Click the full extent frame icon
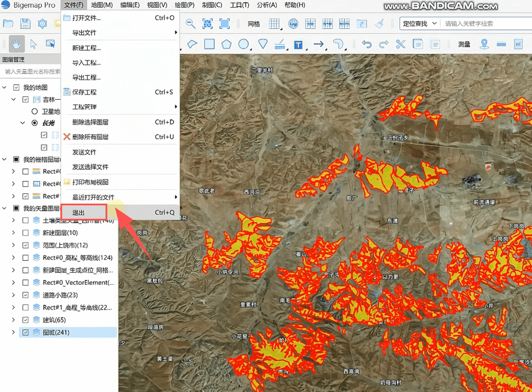Viewport: 532px width, 392px height. [x=225, y=23]
